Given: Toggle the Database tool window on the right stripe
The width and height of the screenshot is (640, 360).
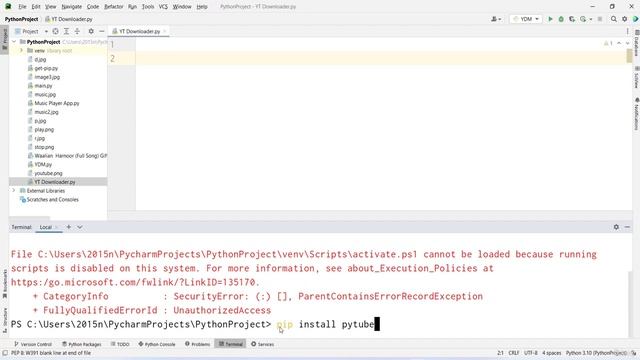Looking at the screenshot, I should [x=636, y=43].
